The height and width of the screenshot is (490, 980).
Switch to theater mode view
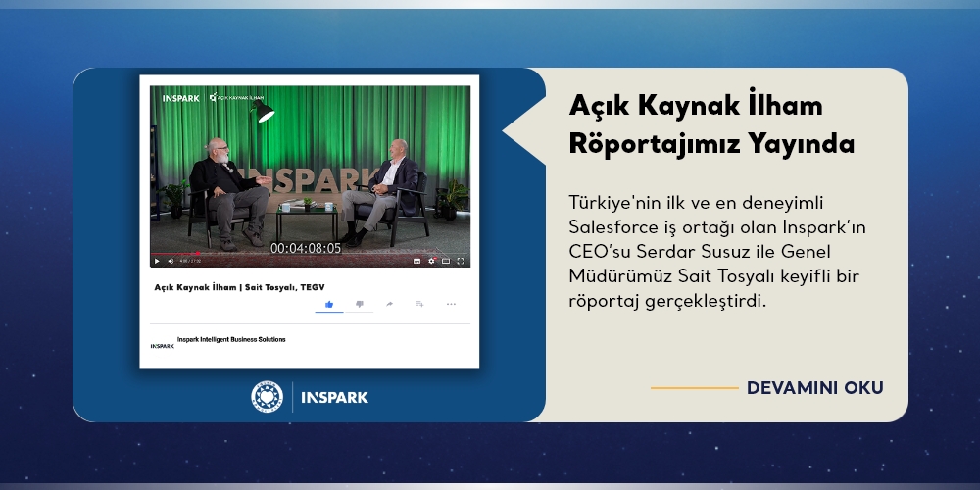(x=446, y=262)
